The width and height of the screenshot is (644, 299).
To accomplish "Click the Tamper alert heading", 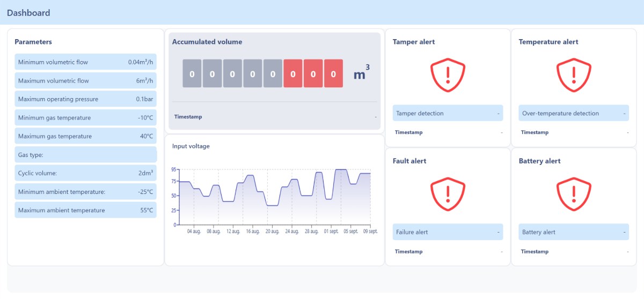I will click(414, 42).
